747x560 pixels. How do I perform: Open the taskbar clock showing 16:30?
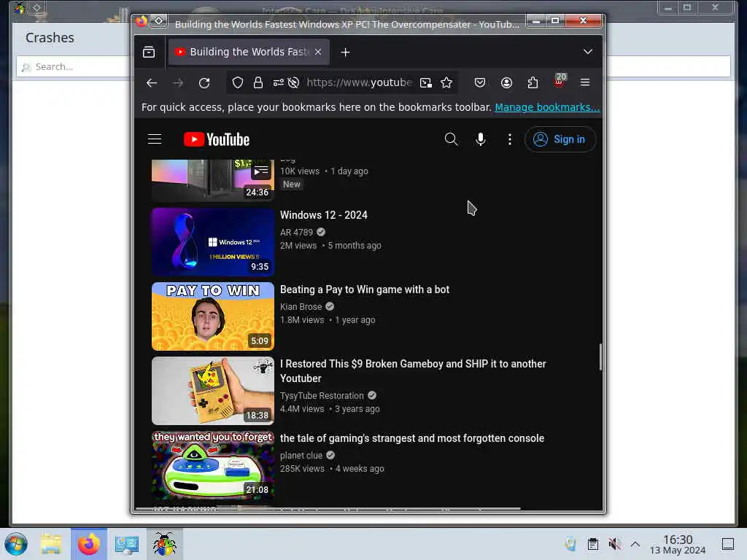[x=678, y=544]
